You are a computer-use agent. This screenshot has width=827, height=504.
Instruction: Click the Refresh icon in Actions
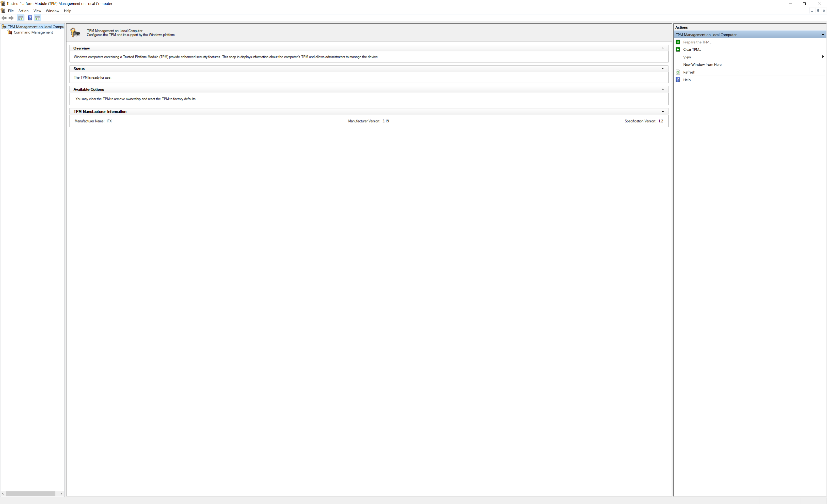pyautogui.click(x=678, y=73)
